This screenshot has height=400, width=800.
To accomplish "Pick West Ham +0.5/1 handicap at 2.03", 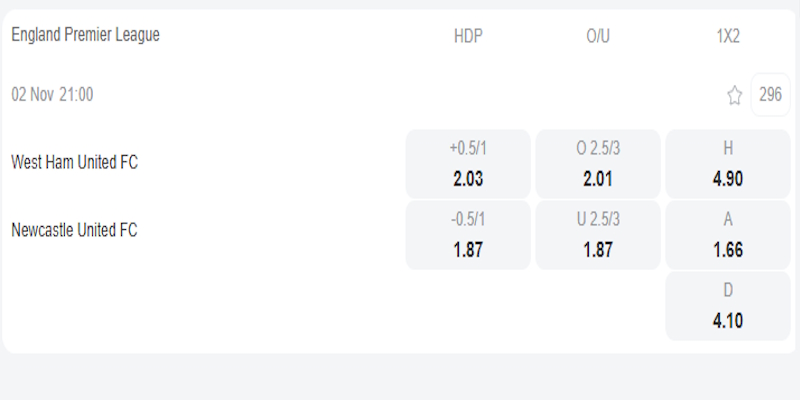I will pyautogui.click(x=468, y=164).
